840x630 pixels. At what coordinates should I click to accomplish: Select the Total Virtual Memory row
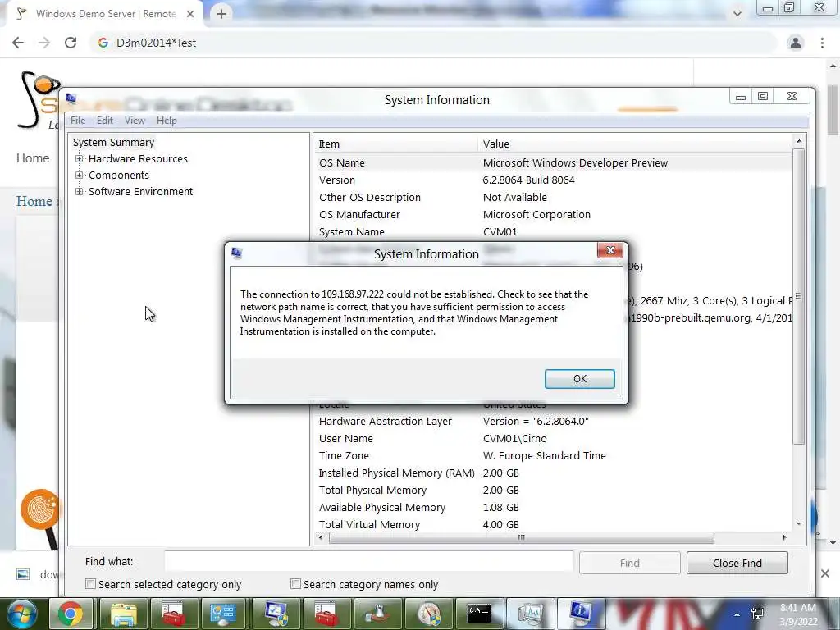click(x=553, y=524)
